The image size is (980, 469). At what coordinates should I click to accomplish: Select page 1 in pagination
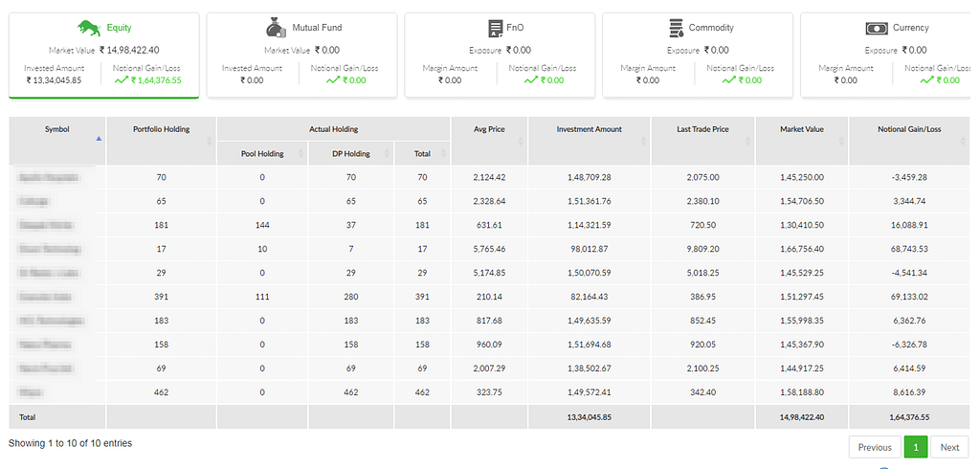[916, 447]
